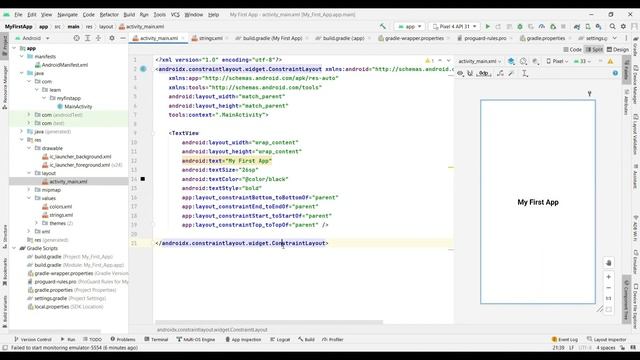
Task: Switch to strings.xml editor tab
Action: click(x=207, y=38)
